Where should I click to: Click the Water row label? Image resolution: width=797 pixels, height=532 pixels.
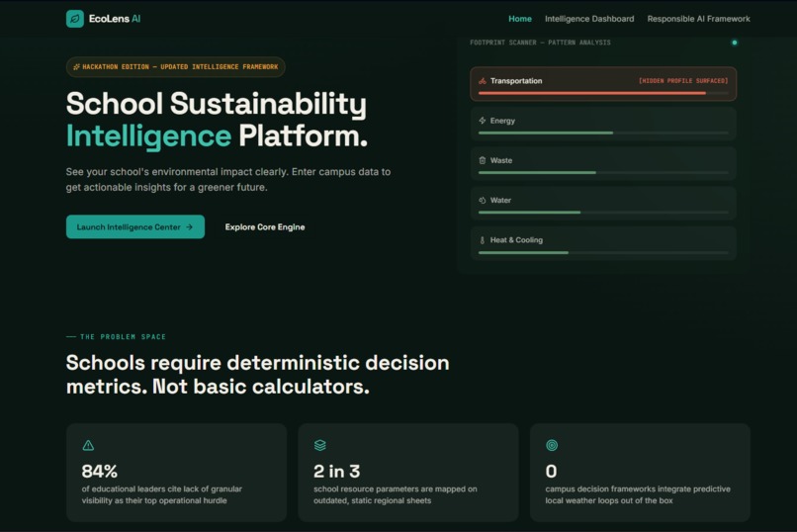click(x=500, y=200)
